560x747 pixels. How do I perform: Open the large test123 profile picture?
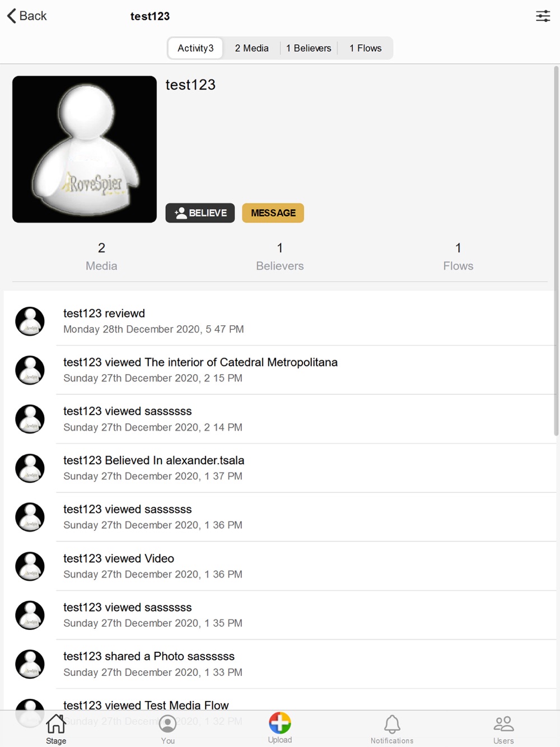[x=85, y=150]
